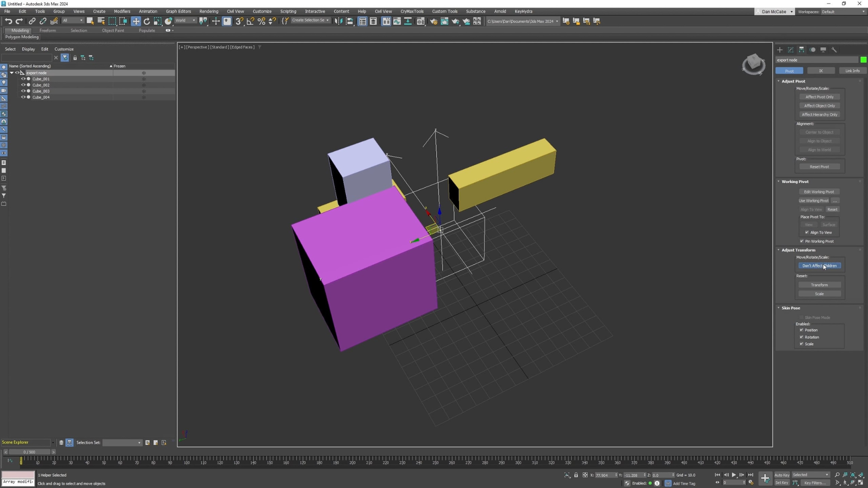Viewport: 868px width, 488px height.
Task: Select the Rotate tool in toolbar
Action: (146, 21)
